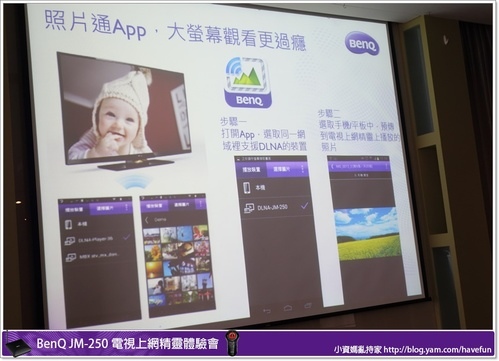Select 選擇圖片 tab on DLNA-iPlayer phone screen

105,208
